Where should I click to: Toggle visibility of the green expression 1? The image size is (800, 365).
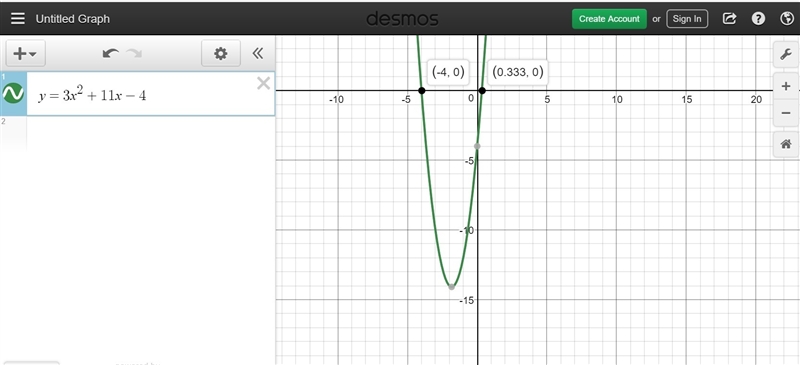[x=13, y=94]
